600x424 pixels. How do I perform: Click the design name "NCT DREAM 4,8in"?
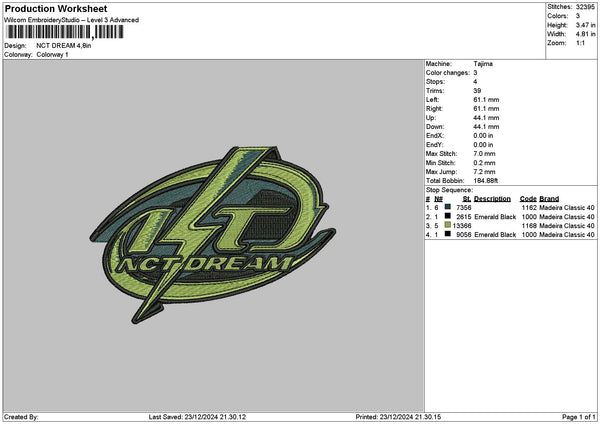click(x=64, y=46)
